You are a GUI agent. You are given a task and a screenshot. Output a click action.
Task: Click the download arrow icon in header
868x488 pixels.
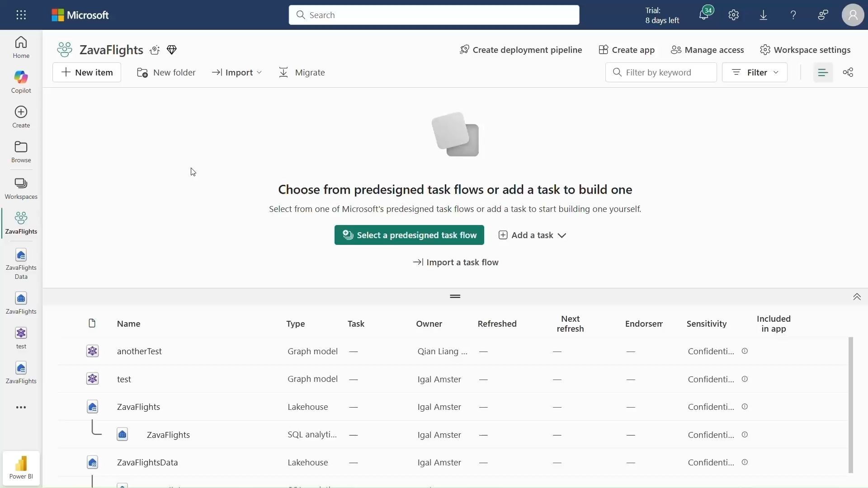[x=763, y=15]
